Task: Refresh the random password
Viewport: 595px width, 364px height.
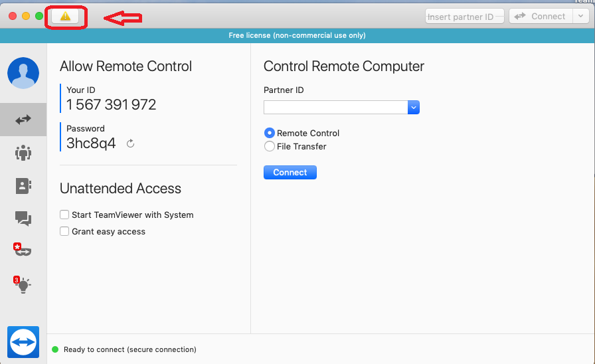Action: [131, 143]
